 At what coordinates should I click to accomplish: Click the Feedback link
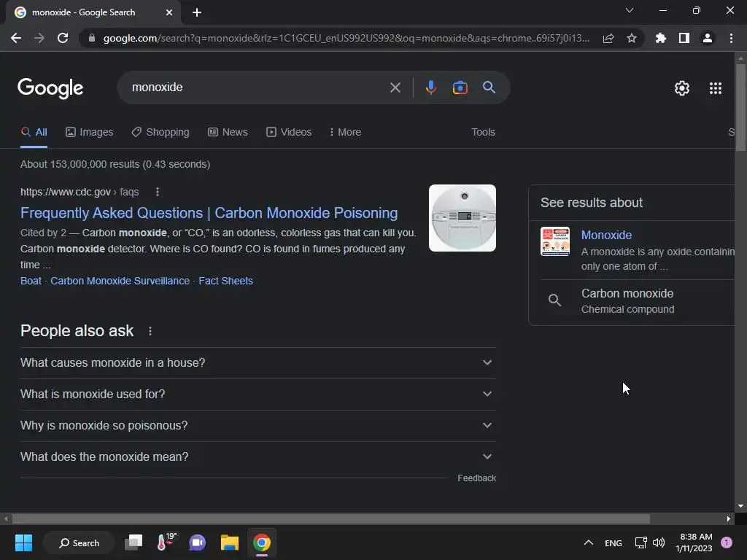(x=477, y=478)
